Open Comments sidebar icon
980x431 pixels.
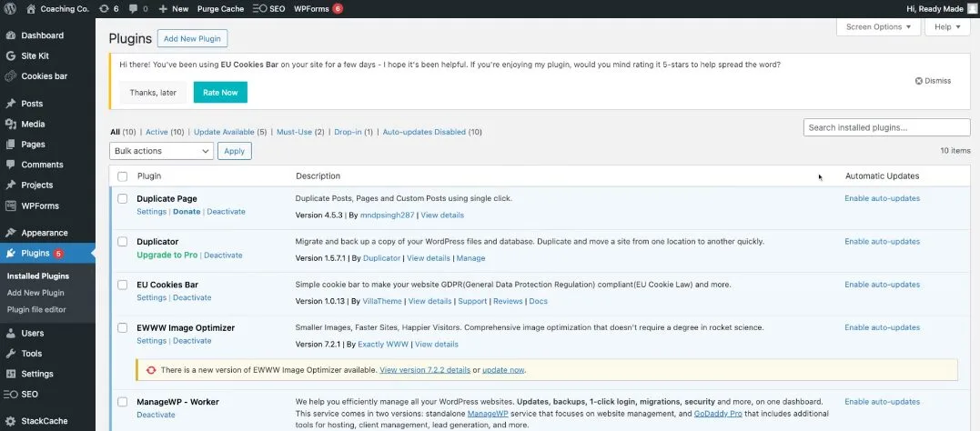10,165
